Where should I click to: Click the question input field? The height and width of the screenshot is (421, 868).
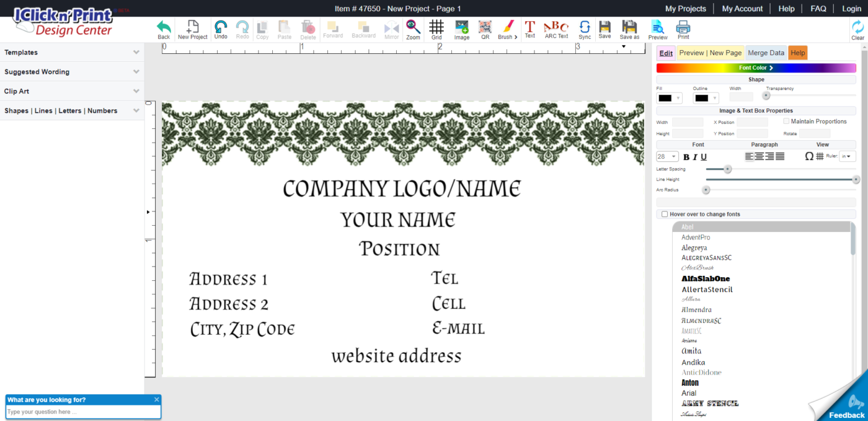[83, 411]
